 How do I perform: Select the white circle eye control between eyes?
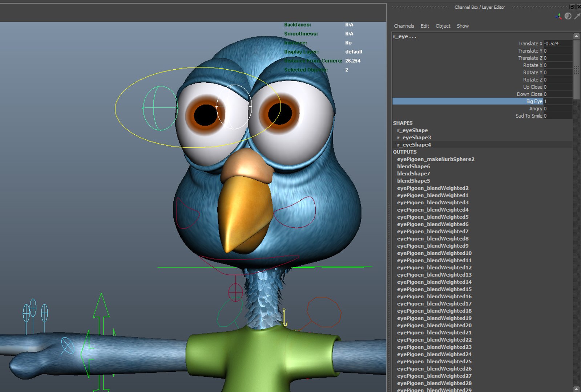click(x=234, y=107)
